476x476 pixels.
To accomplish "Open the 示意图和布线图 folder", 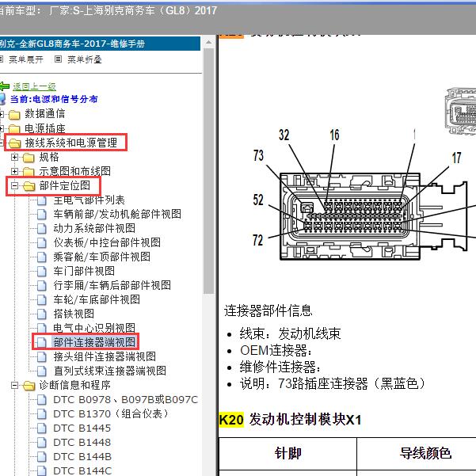I will click(74, 171).
